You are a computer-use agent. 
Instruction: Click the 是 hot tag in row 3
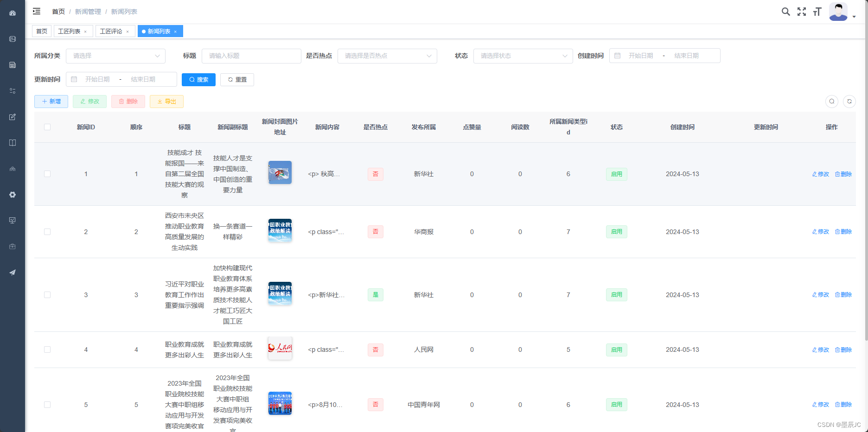376,295
